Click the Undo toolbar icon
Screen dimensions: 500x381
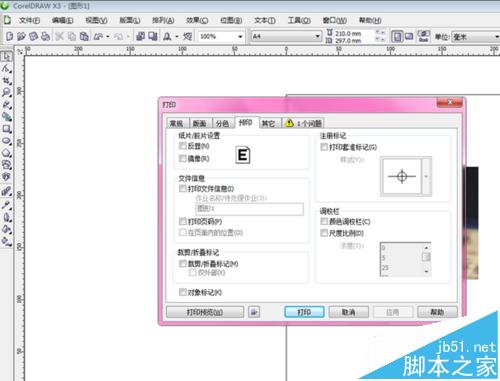pyautogui.click(x=98, y=36)
